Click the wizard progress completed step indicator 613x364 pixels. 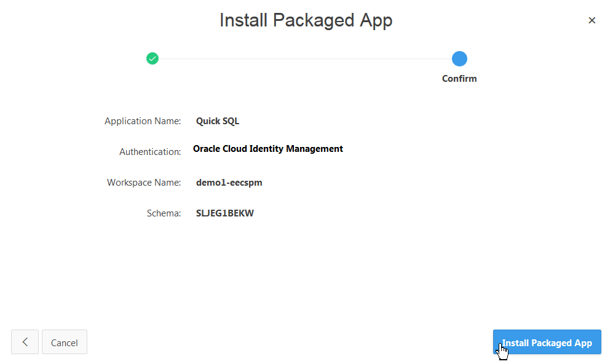(152, 58)
